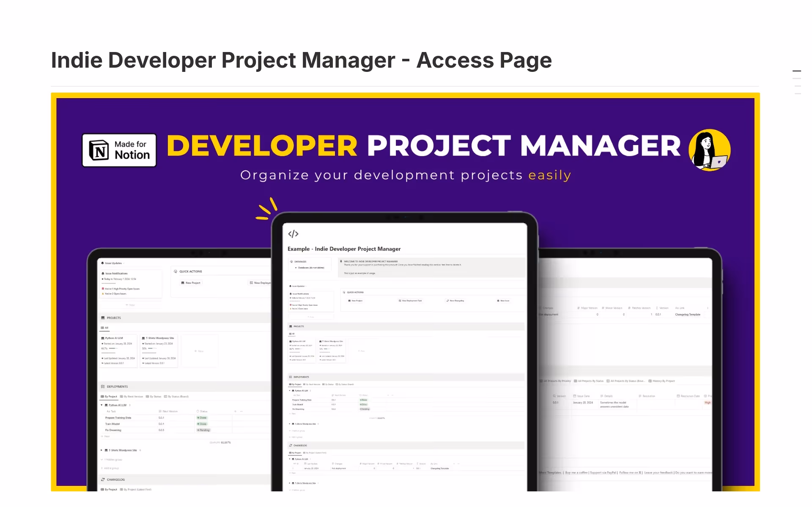Viewport: 812px width, 507px height.
Task: Collapse the Python AI LLM group, left tablet
Action: click(101, 405)
